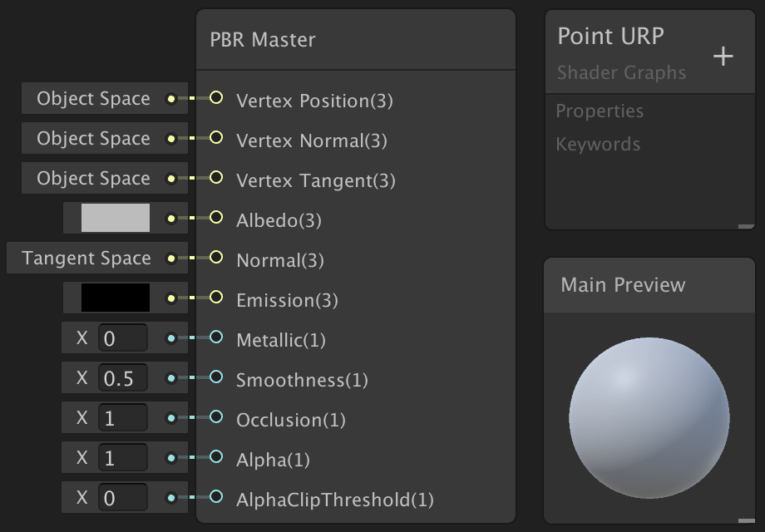Open the Tangent Space dropdown for Normal
Screen dimensions: 765x532
(x=86, y=259)
